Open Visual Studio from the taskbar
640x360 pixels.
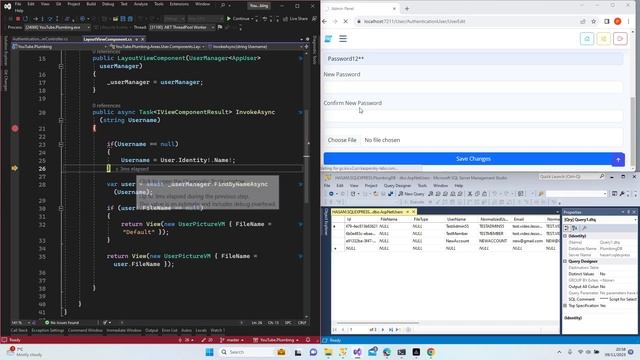[x=358, y=352]
